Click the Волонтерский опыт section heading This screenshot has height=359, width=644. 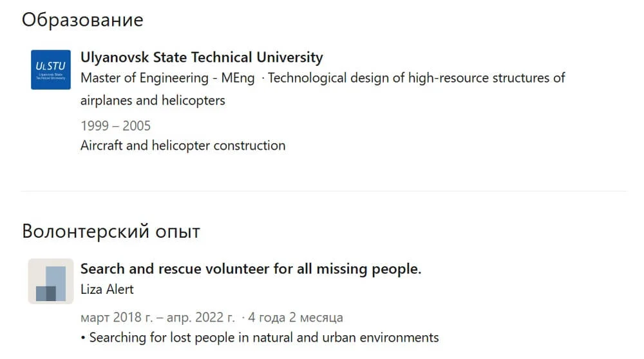pyautogui.click(x=111, y=231)
